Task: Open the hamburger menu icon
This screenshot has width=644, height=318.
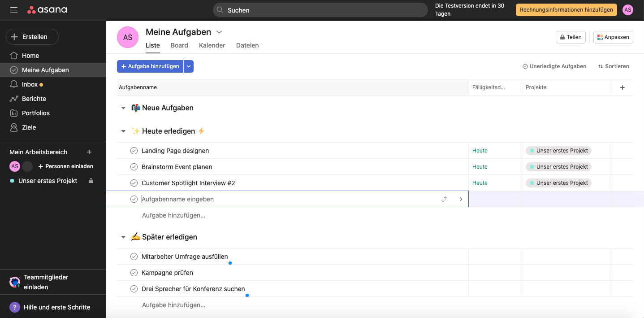Action: [x=14, y=10]
